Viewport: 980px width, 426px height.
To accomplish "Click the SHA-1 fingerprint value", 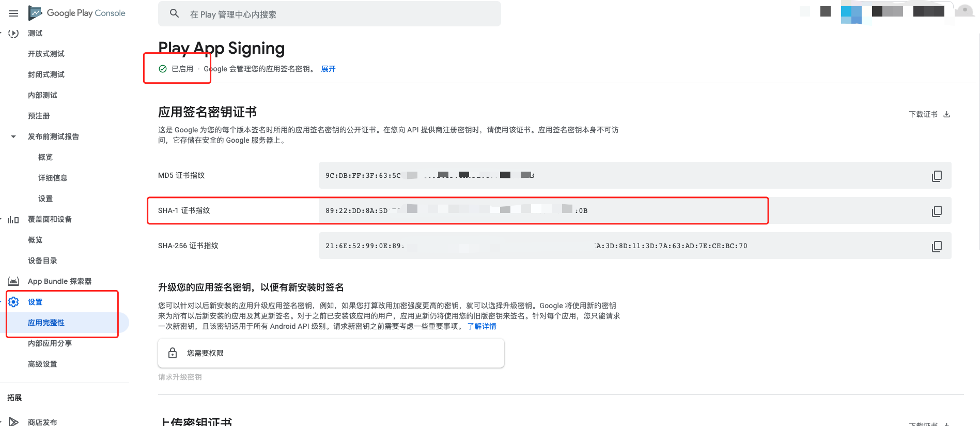I will [457, 210].
